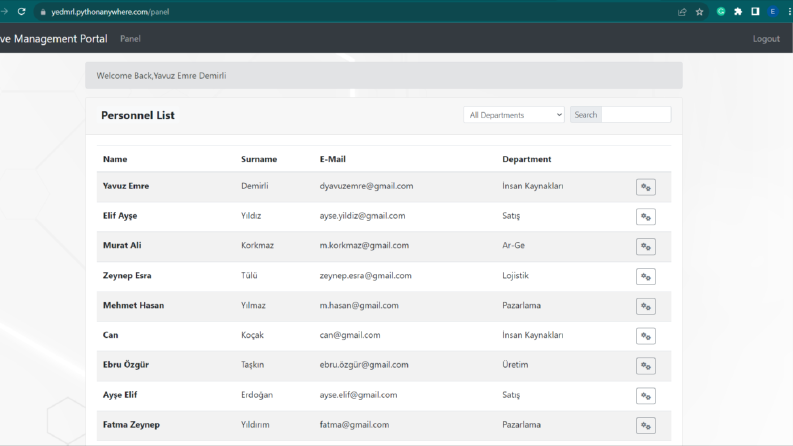This screenshot has height=446, width=793.
Task: Open settings gear for Ayşe Elif
Action: click(646, 396)
